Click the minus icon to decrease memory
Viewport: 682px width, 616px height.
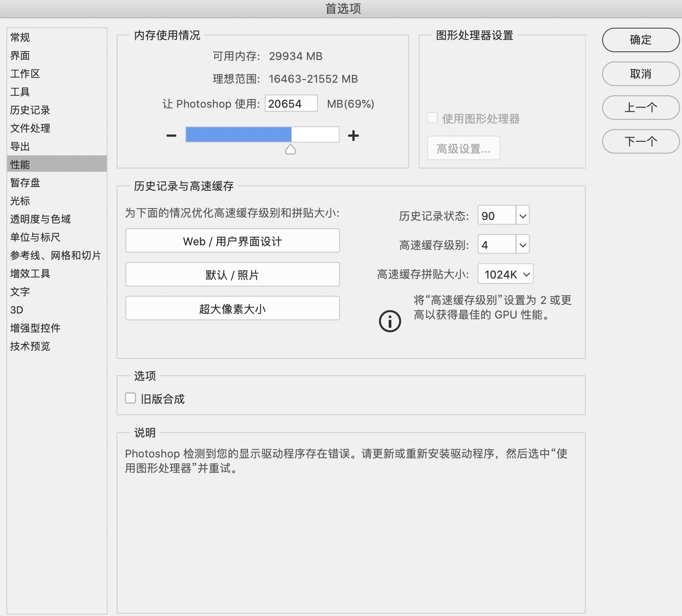pyautogui.click(x=171, y=135)
